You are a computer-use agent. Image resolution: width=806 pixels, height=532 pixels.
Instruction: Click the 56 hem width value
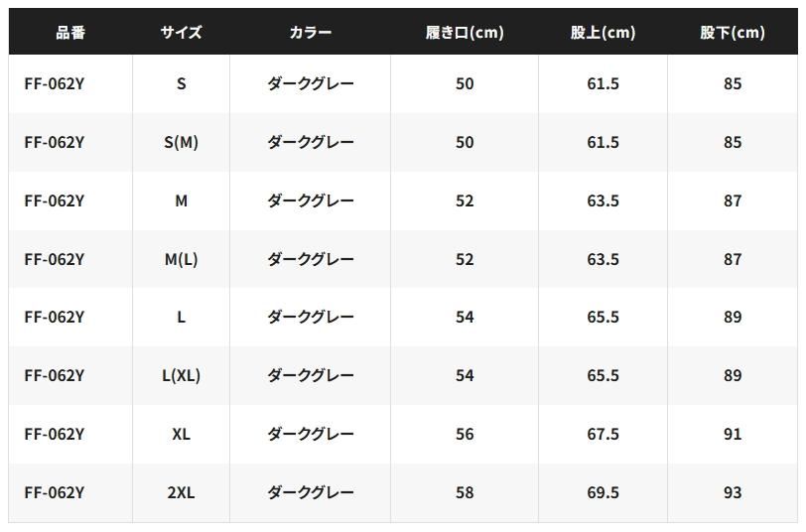[465, 435]
